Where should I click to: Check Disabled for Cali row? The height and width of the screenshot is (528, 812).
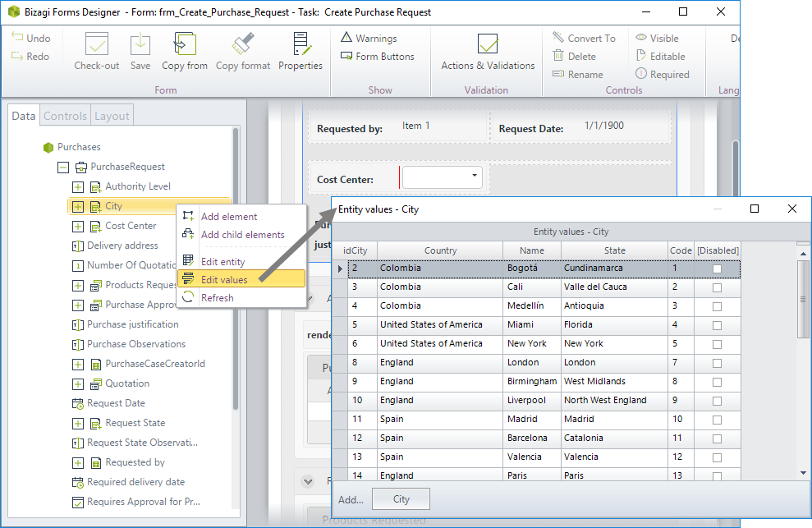click(x=717, y=287)
